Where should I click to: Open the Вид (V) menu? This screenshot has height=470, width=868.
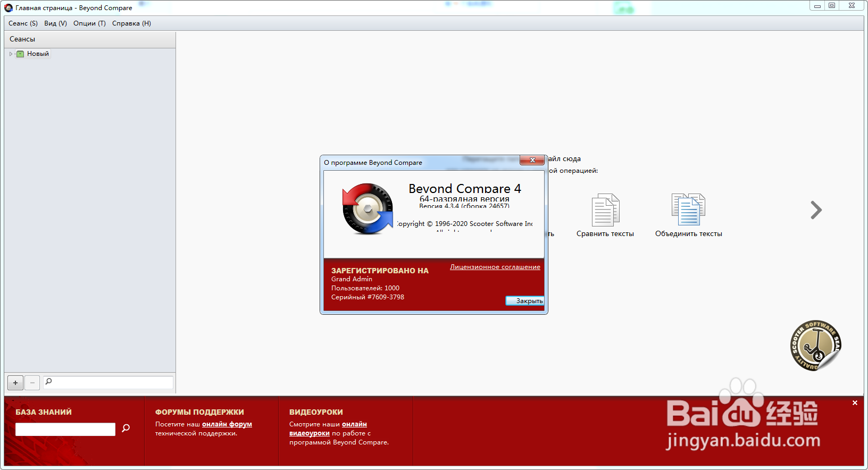coord(55,23)
